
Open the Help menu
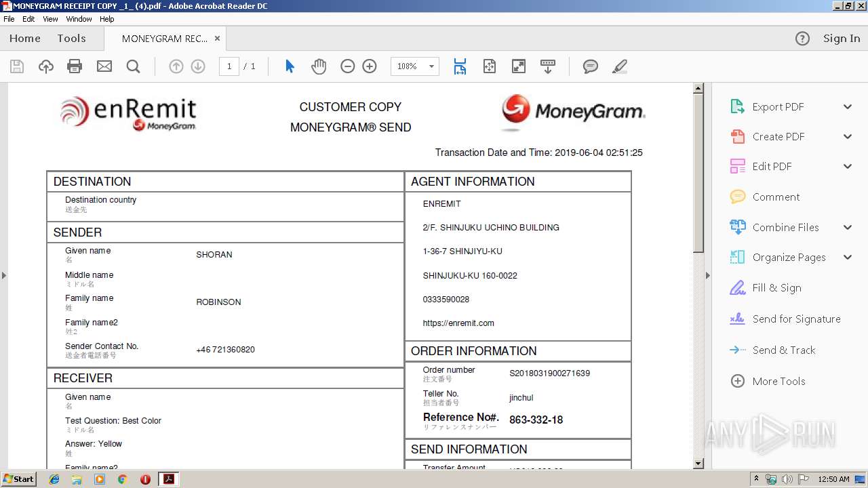107,19
